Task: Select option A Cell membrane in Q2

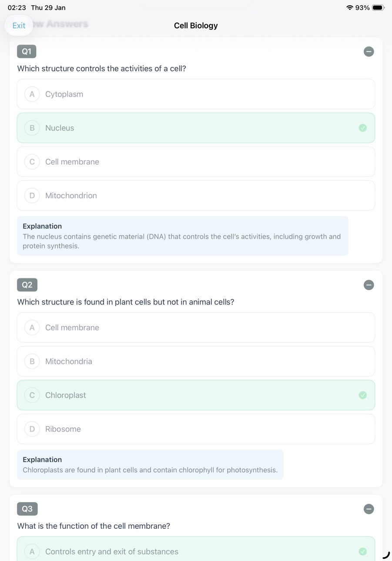Action: (x=196, y=327)
